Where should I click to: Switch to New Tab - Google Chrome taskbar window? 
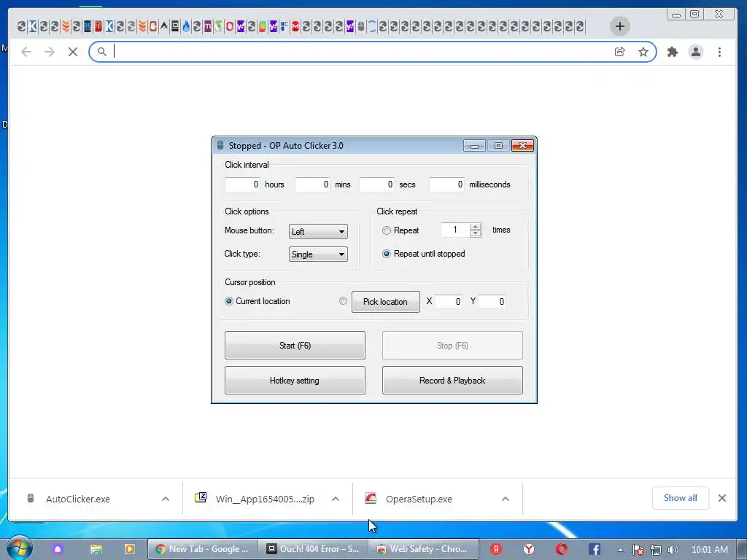click(203, 549)
